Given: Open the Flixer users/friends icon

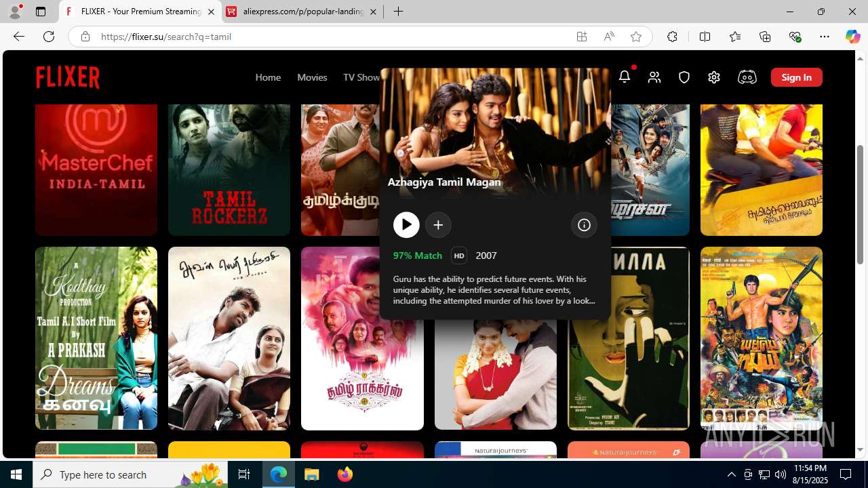Looking at the screenshot, I should (x=654, y=77).
